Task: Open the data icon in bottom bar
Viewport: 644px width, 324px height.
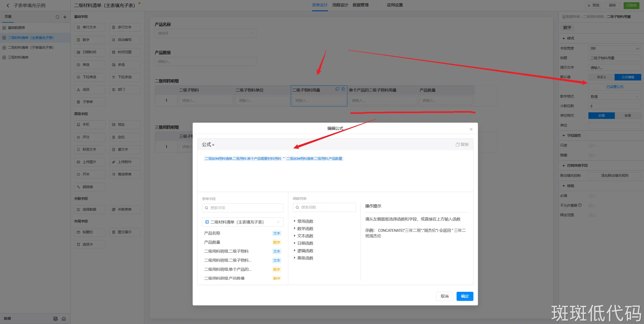Action: (56, 318)
